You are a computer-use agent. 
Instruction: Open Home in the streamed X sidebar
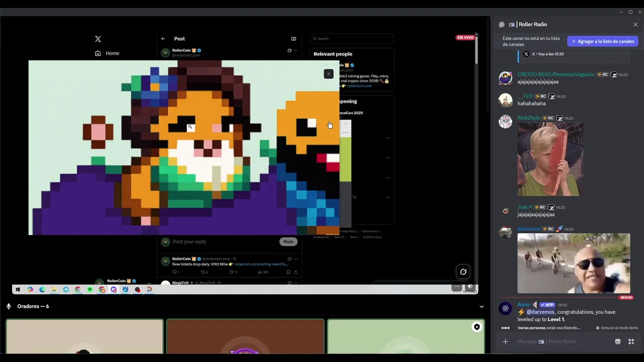tap(107, 53)
